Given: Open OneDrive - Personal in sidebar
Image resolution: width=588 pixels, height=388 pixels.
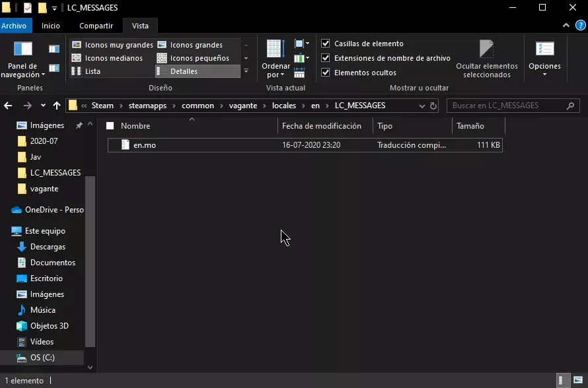Looking at the screenshot, I should (x=48, y=210).
